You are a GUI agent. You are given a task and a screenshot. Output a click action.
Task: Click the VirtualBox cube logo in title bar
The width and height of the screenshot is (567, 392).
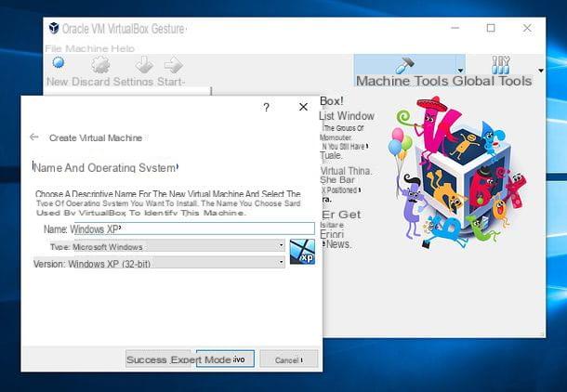click(x=54, y=28)
